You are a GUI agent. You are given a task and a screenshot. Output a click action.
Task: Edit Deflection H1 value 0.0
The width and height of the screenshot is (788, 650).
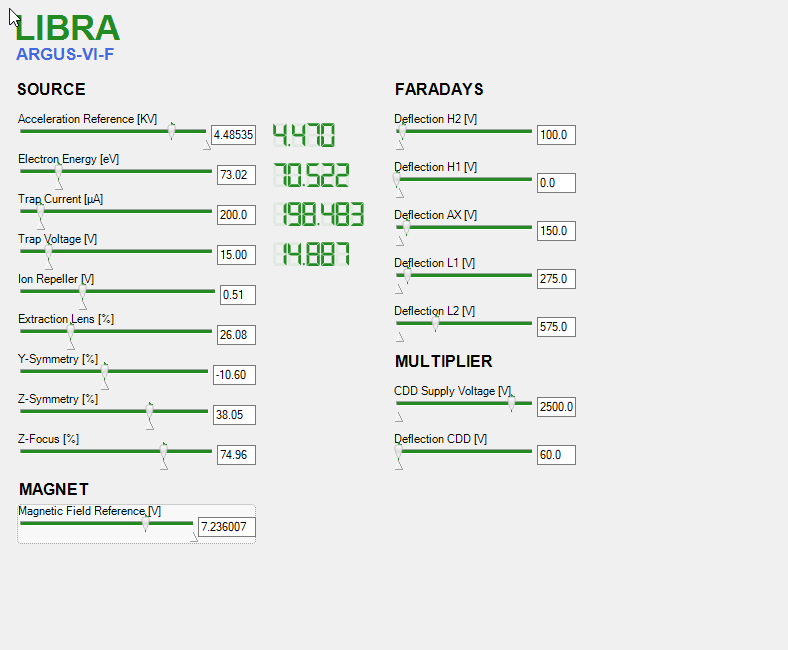tap(556, 183)
